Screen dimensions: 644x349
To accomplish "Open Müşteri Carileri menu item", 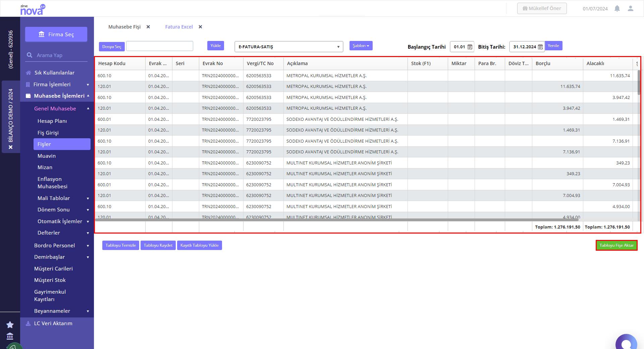I will coord(53,269).
